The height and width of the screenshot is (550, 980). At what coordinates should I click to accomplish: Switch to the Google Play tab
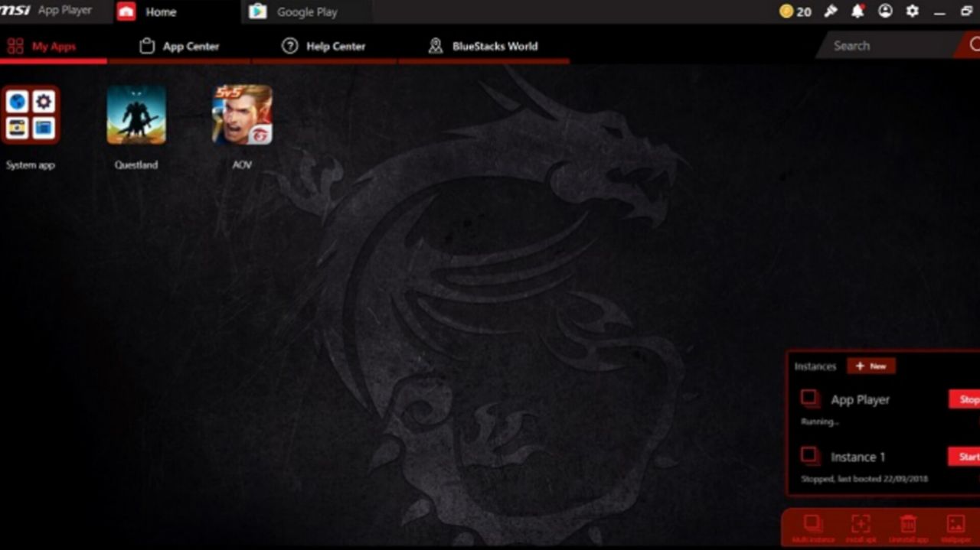(x=306, y=12)
